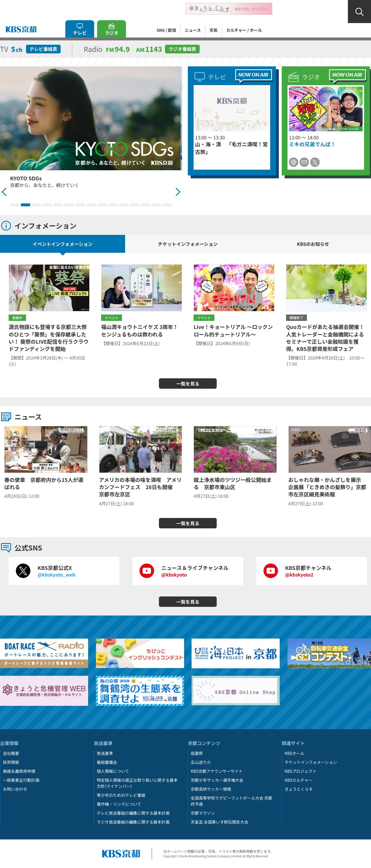Open 京都マラソン footer link
Image resolution: width=371 pixels, height=868 pixels.
pyautogui.click(x=203, y=813)
